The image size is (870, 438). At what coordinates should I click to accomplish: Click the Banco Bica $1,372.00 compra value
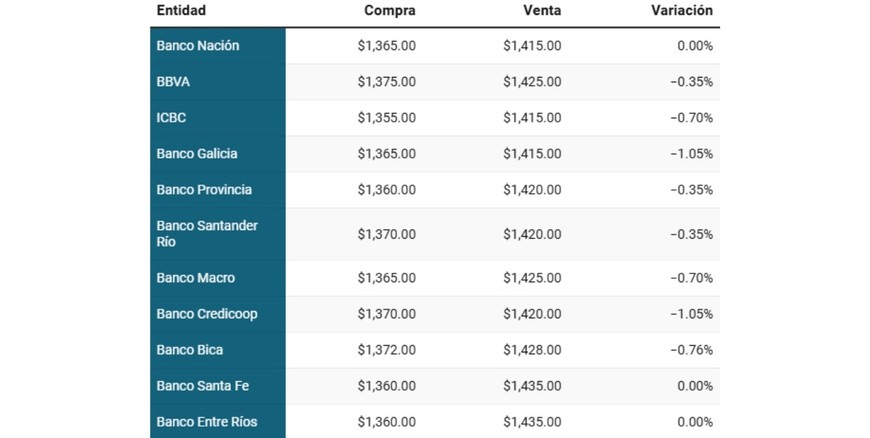pos(386,350)
